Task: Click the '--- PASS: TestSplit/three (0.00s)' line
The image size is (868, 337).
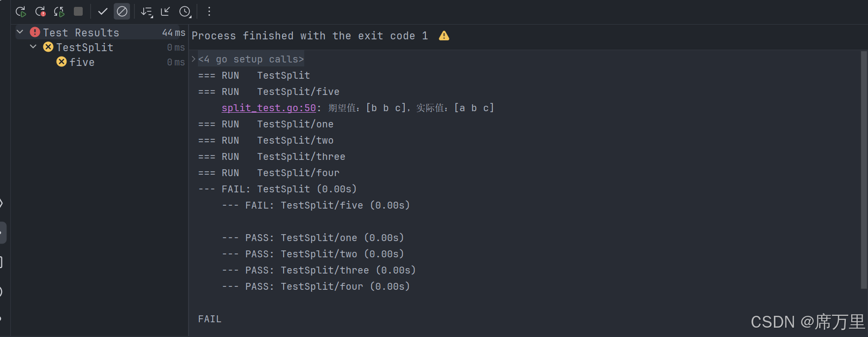Action: click(319, 270)
